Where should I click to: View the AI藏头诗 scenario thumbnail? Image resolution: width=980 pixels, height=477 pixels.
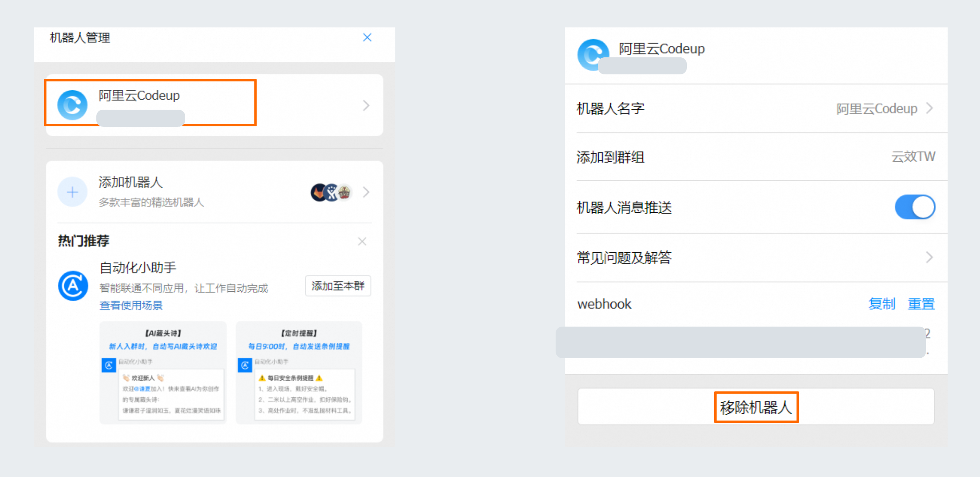[163, 373]
